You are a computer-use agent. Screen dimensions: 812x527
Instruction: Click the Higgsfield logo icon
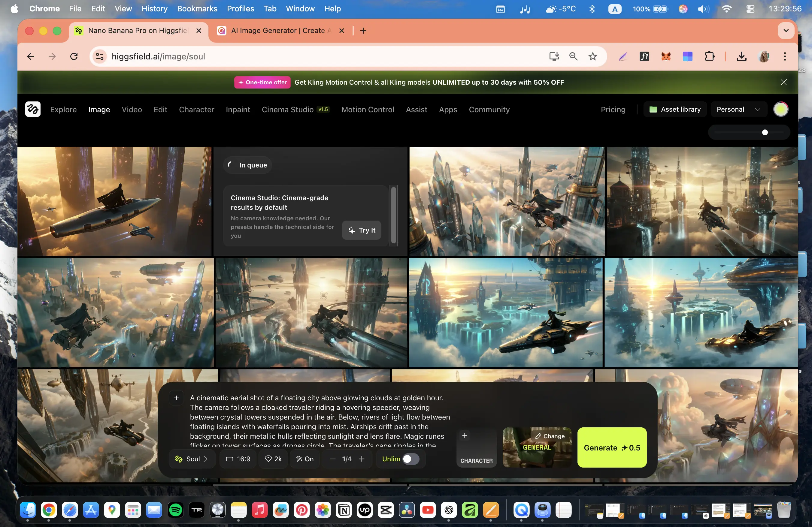[x=33, y=109]
